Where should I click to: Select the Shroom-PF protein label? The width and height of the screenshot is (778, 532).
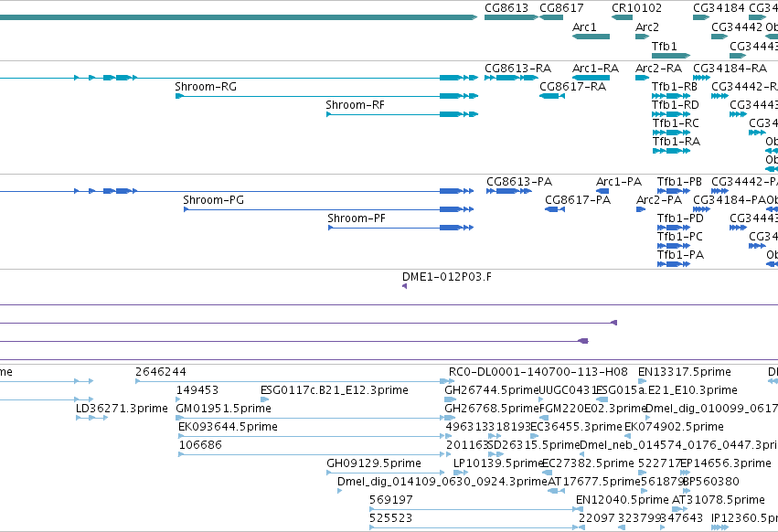pyautogui.click(x=357, y=218)
